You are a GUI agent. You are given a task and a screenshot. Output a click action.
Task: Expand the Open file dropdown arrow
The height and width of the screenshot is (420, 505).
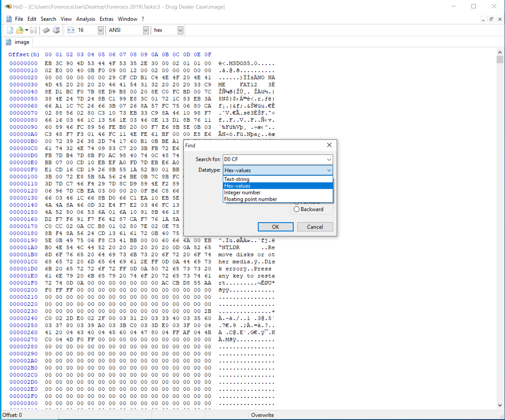pos(27,30)
